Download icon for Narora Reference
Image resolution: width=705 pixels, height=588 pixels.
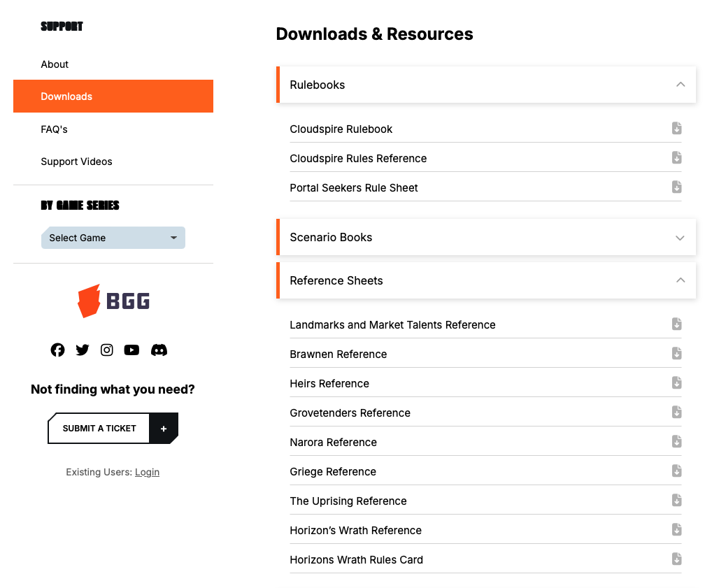(677, 441)
